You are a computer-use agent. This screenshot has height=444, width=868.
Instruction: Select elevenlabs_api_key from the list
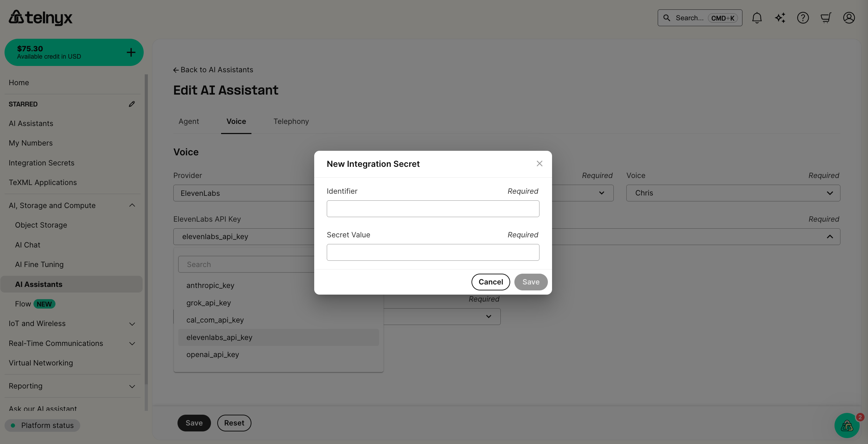coord(219,337)
